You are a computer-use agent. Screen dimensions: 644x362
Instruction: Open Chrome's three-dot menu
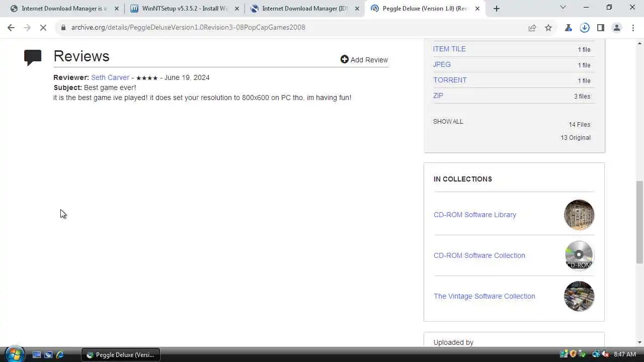pos(633,28)
